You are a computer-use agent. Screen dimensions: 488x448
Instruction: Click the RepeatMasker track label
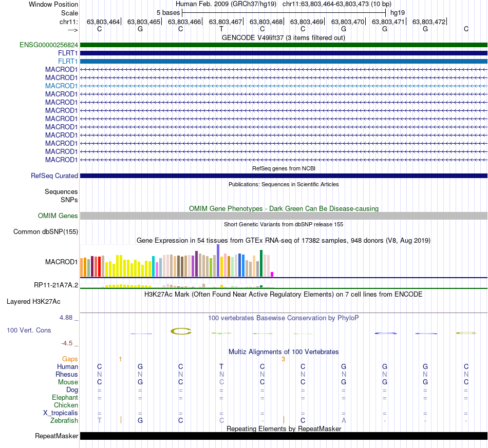pos(57,436)
